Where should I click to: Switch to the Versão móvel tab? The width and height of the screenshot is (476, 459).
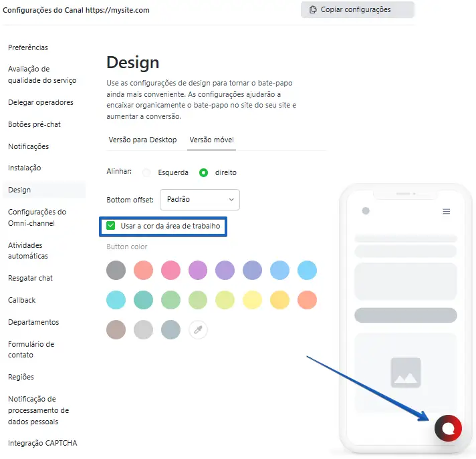[211, 140]
